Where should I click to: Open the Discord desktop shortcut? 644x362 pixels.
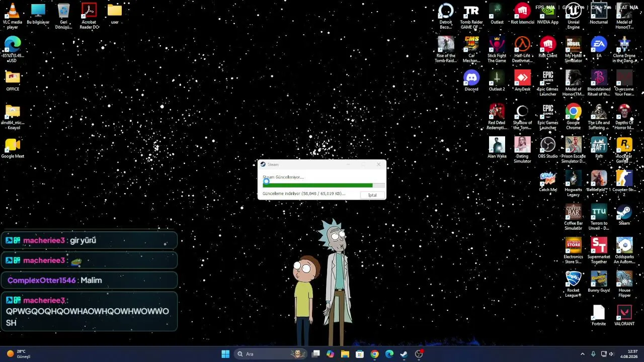(471, 81)
